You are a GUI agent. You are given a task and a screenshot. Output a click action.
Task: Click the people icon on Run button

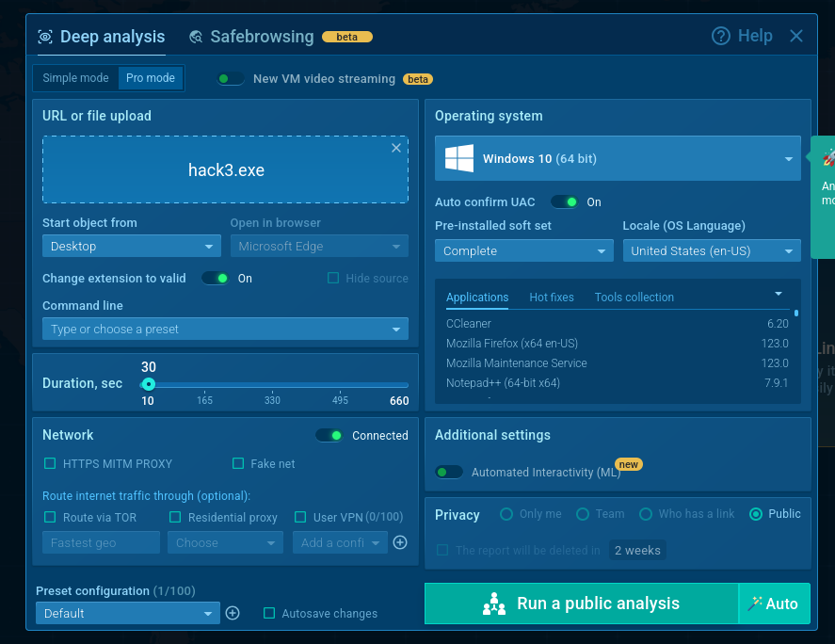(x=494, y=604)
